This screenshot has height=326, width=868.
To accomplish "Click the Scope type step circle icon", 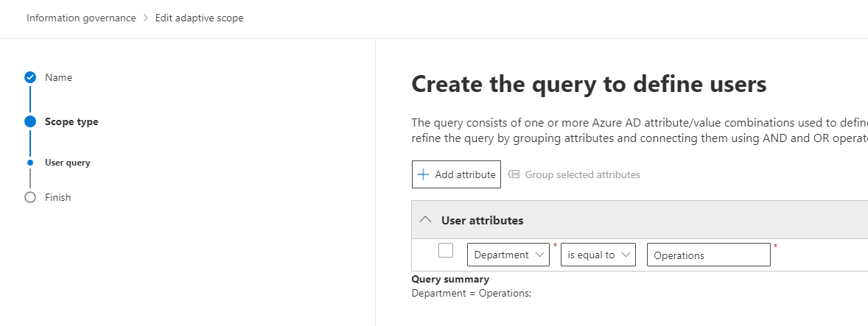I will click(30, 122).
